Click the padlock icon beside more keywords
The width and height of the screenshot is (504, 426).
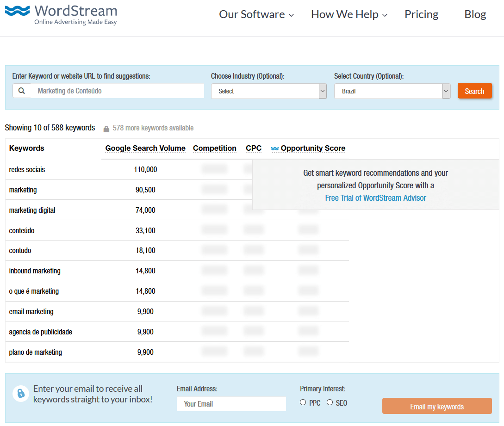[x=106, y=129]
